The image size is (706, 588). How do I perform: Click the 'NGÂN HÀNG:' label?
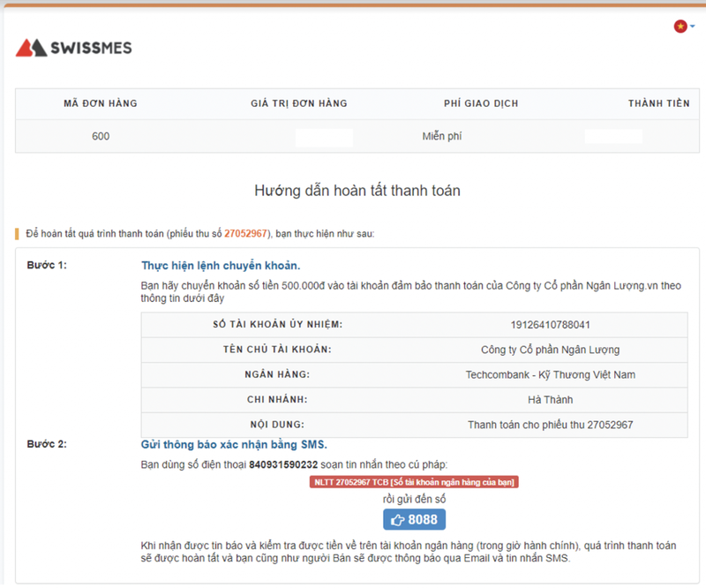point(277,374)
